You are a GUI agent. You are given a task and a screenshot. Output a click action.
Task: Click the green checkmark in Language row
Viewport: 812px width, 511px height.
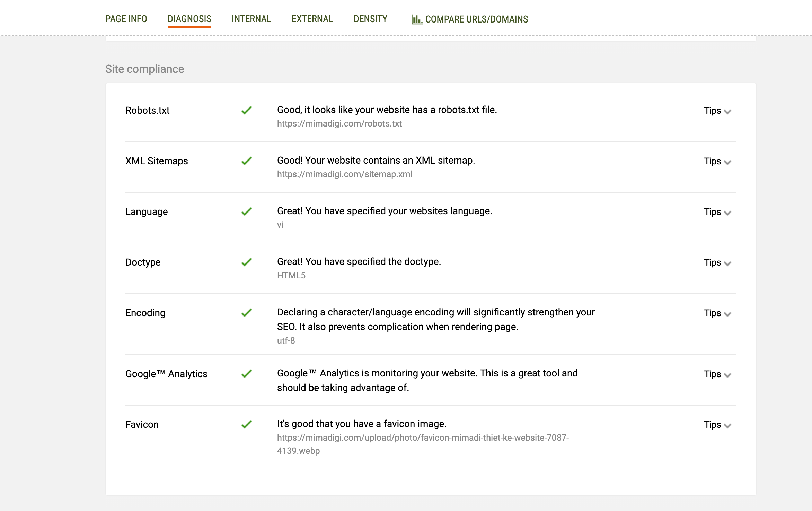246,211
